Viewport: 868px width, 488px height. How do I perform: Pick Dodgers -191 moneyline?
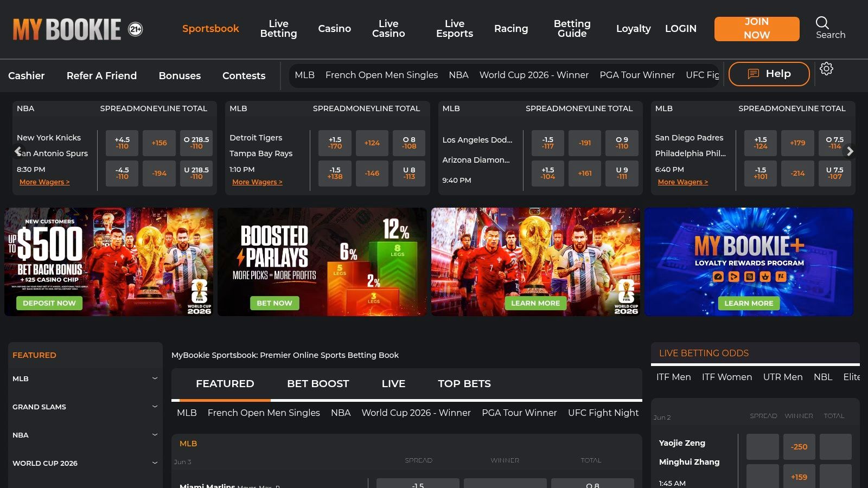tap(585, 143)
